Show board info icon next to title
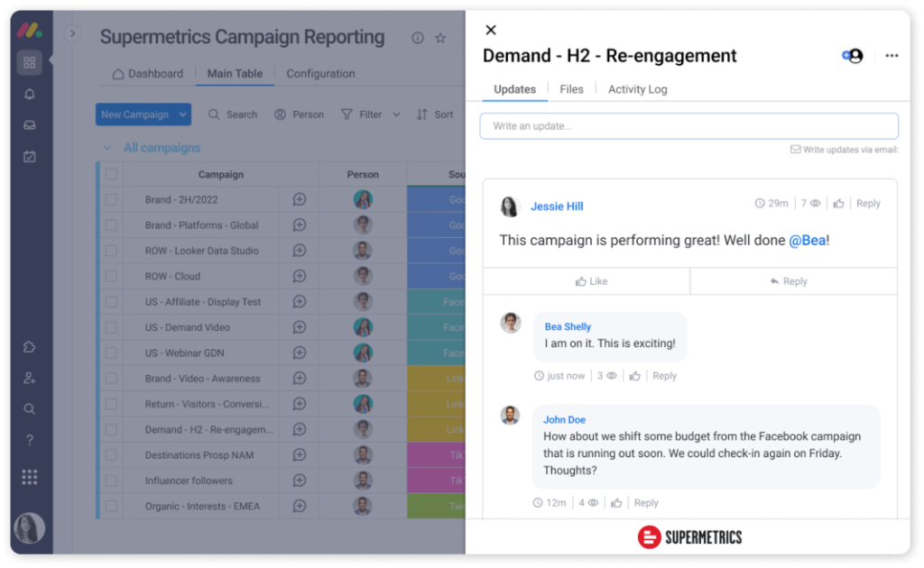Image resolution: width=924 pixels, height=568 pixels. pos(418,38)
